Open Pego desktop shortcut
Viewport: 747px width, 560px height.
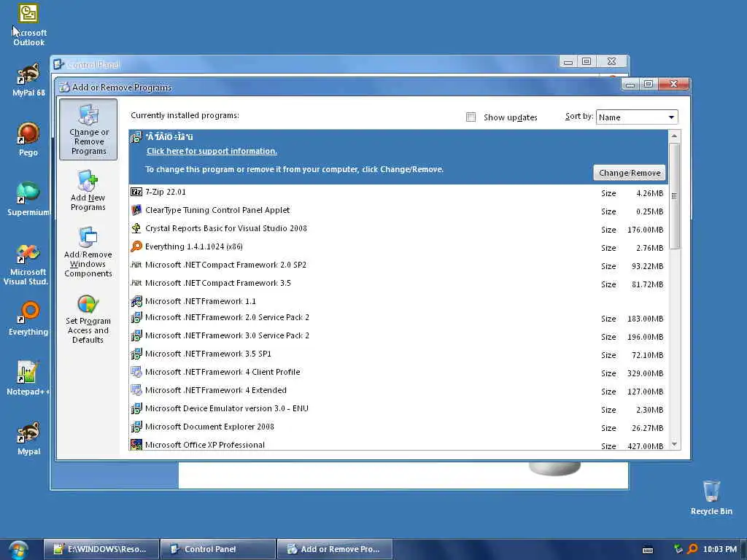point(28,139)
